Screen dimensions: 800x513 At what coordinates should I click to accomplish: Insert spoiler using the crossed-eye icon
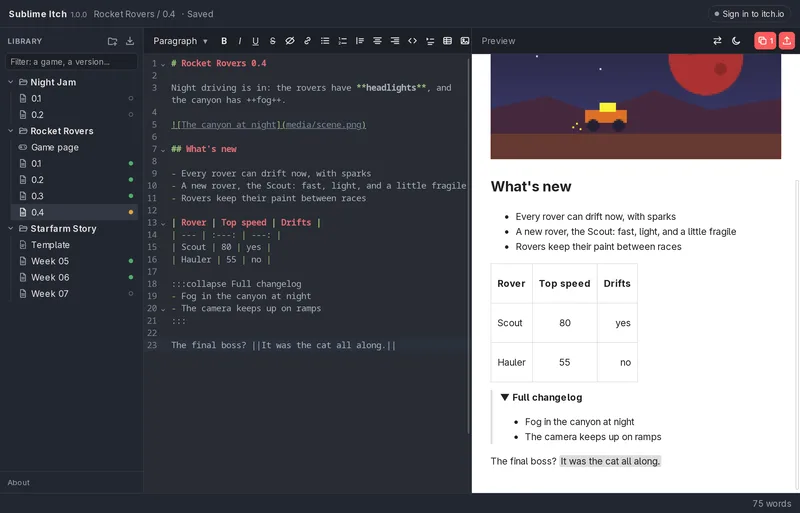[290, 41]
